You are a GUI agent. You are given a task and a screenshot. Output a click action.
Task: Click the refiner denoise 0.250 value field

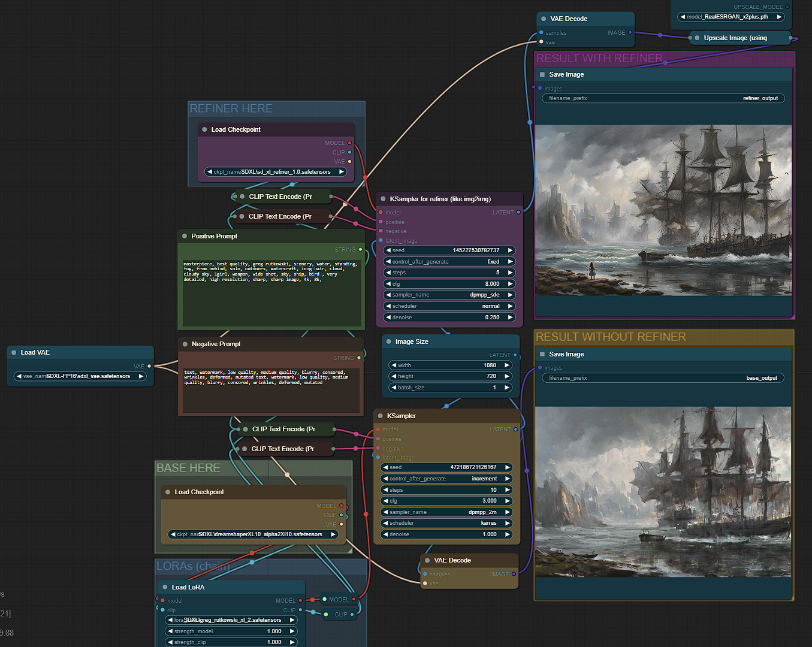[449, 318]
